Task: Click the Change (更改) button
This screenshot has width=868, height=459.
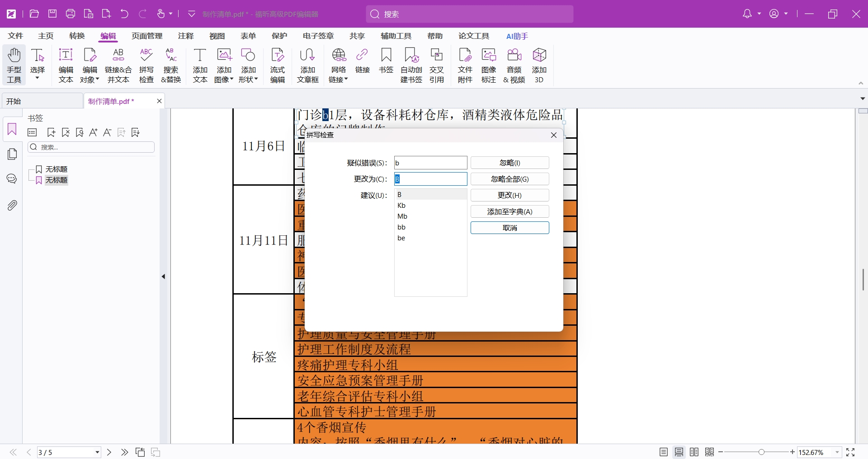Action: (509, 195)
